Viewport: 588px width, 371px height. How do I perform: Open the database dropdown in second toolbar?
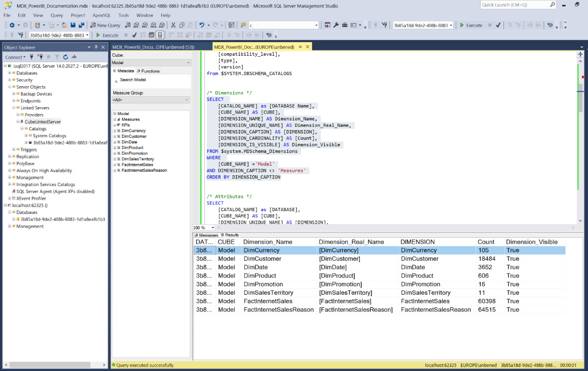pyautogui.click(x=87, y=35)
